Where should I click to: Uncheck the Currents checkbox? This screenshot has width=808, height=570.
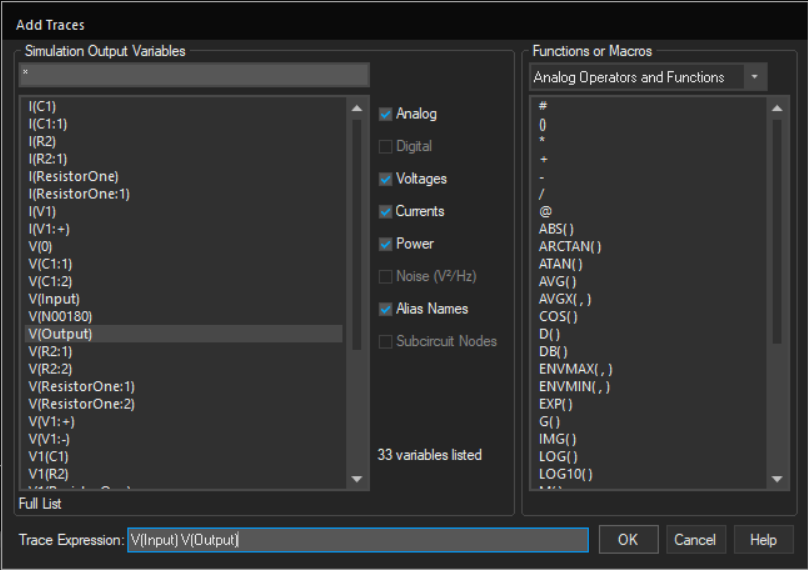pyautogui.click(x=385, y=211)
